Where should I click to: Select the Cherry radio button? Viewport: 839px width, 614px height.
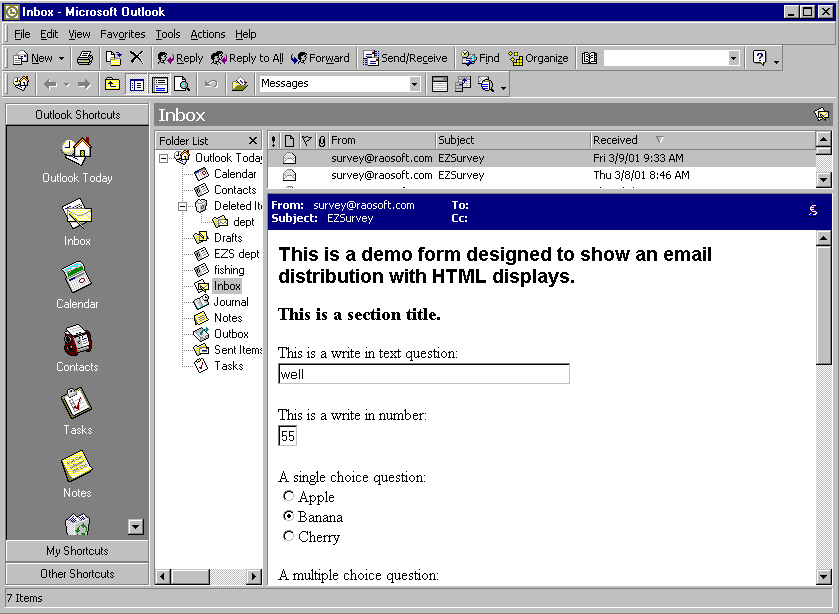tap(288, 536)
